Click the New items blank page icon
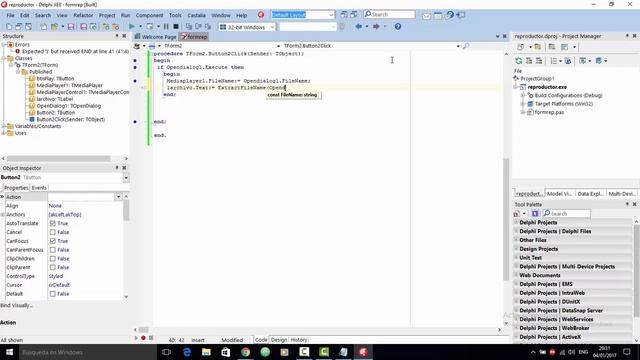Viewport: 640px width, 360px height. pyautogui.click(x=43, y=27)
